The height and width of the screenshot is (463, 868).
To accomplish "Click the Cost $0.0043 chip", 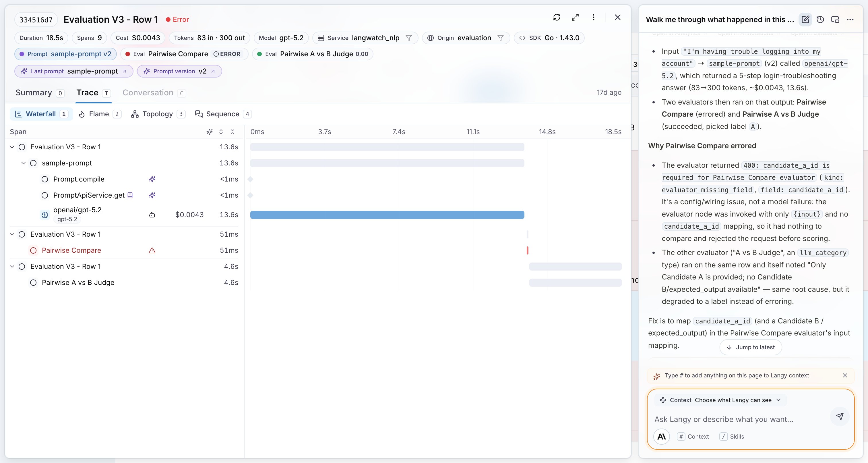I will click(x=138, y=38).
